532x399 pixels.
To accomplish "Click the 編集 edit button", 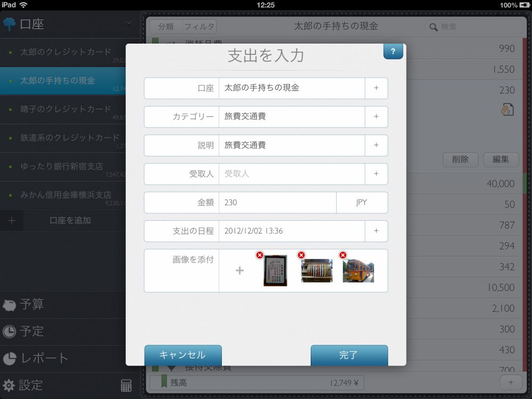I will (x=501, y=160).
